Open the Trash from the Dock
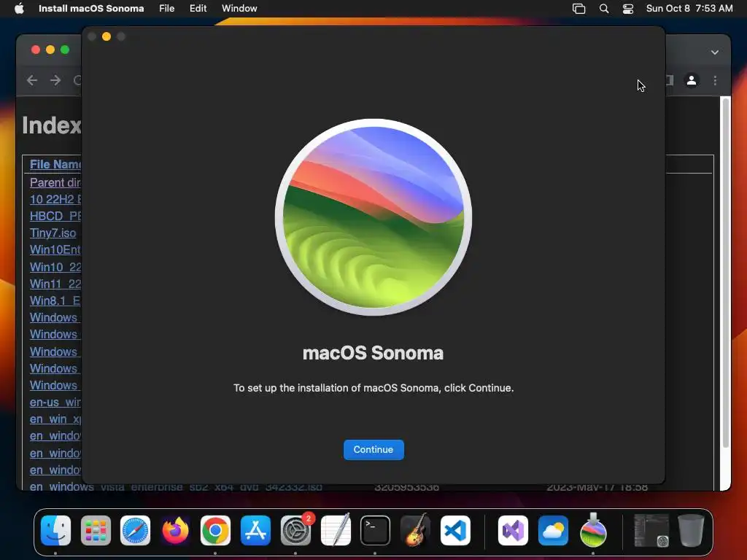This screenshot has height=560, width=747. coord(691,530)
